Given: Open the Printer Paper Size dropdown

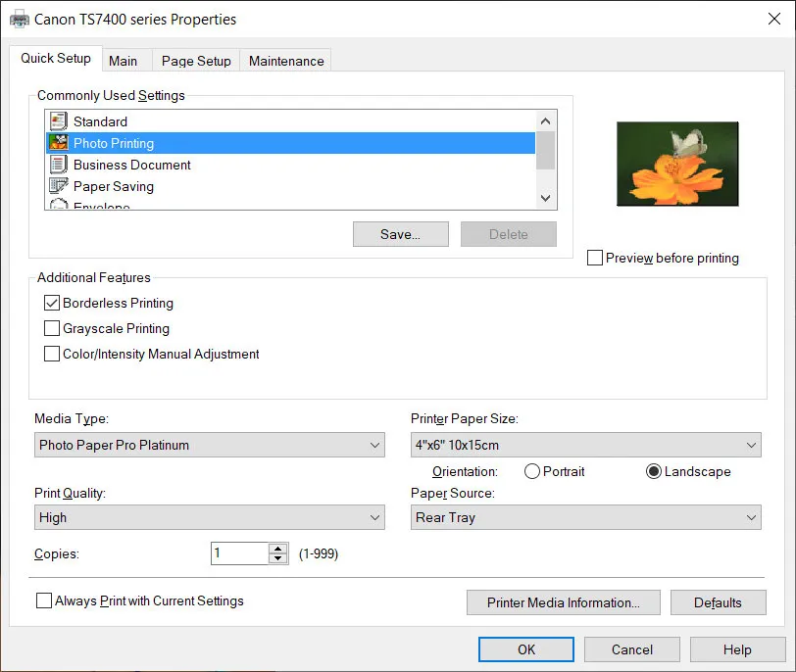Looking at the screenshot, I should point(752,445).
